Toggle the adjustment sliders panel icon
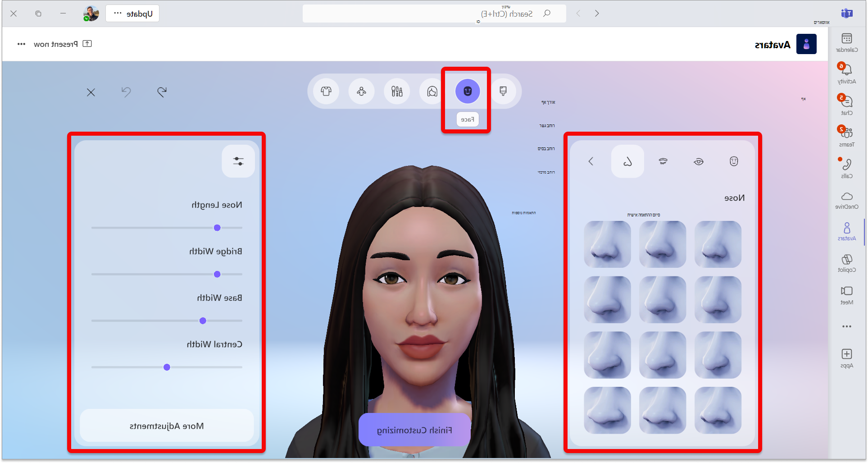Image resolution: width=868 pixels, height=463 pixels. [x=238, y=161]
